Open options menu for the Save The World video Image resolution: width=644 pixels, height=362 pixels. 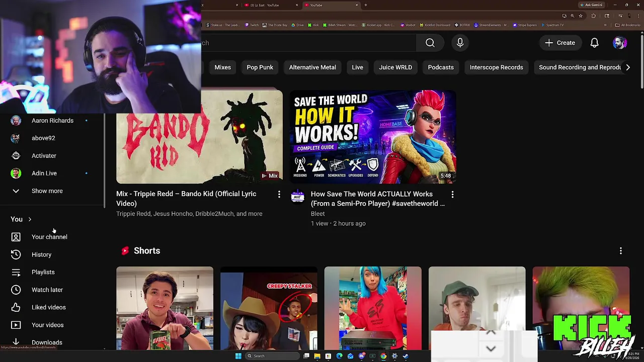(452, 194)
